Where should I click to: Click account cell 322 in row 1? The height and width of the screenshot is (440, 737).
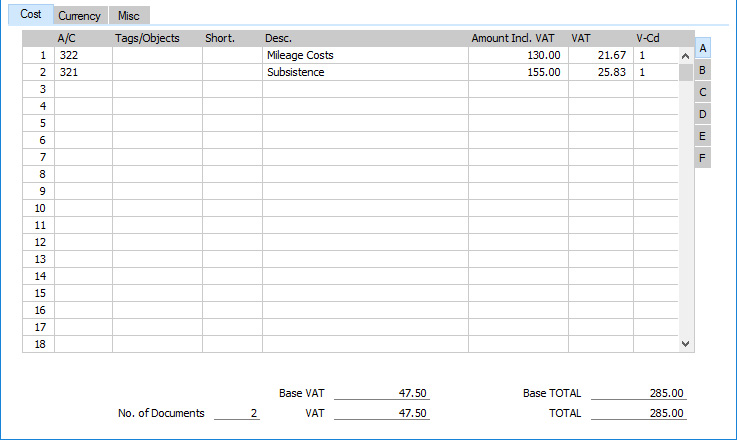tap(83, 55)
